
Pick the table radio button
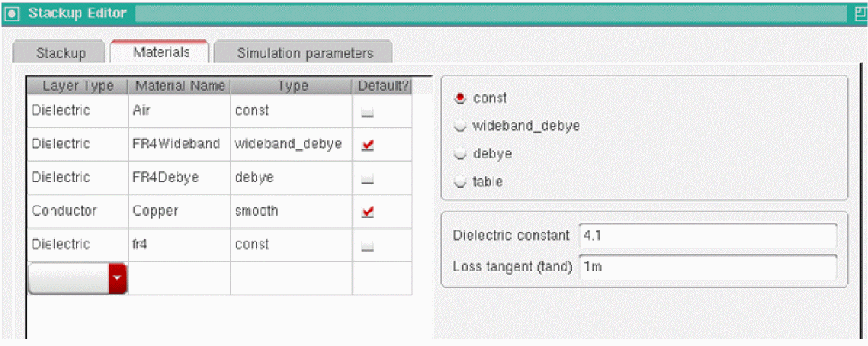[461, 182]
